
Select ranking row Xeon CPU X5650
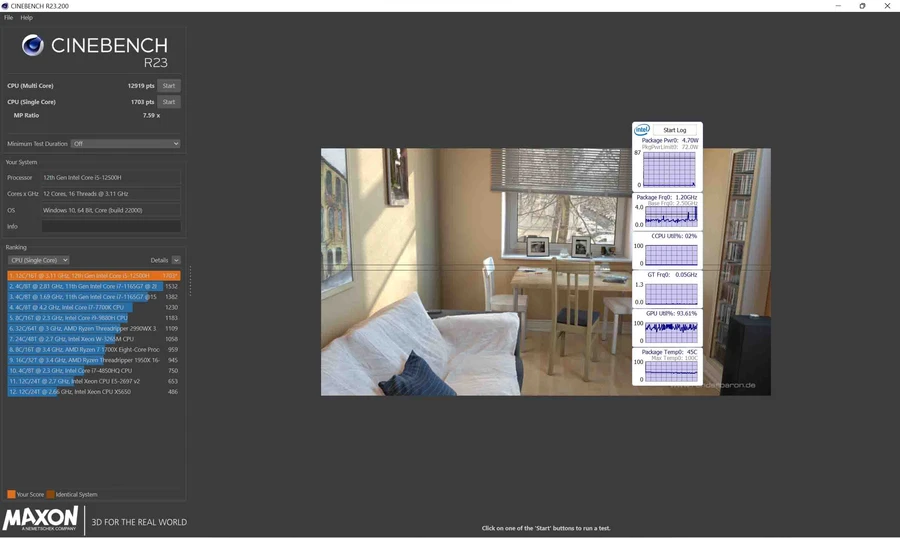click(x=94, y=392)
